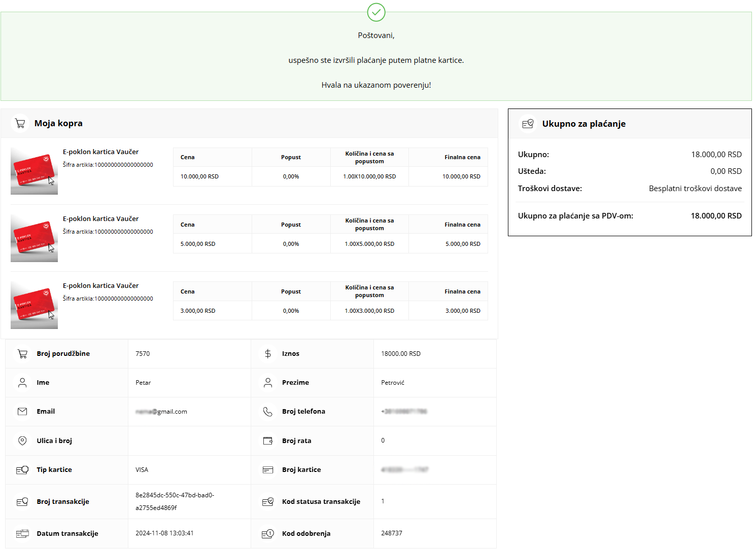Click the location pin icon beside Ulica i broj
756x549 pixels.
(22, 441)
